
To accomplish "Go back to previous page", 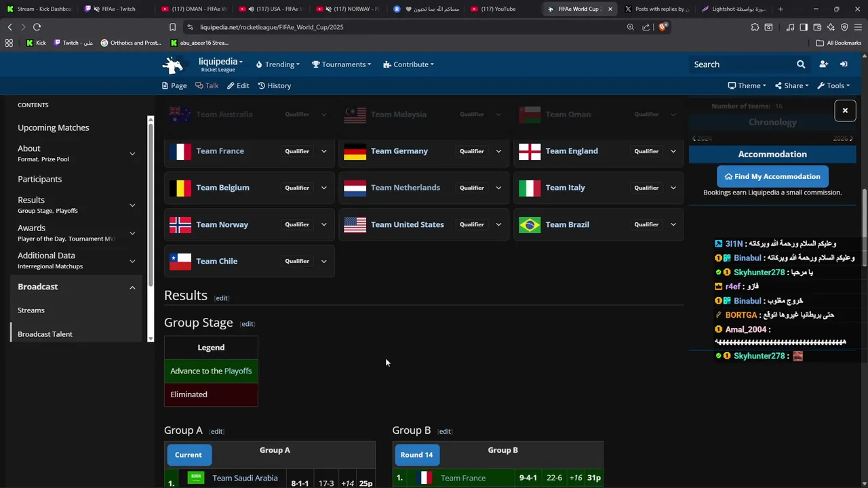I will pyautogui.click(x=9, y=27).
